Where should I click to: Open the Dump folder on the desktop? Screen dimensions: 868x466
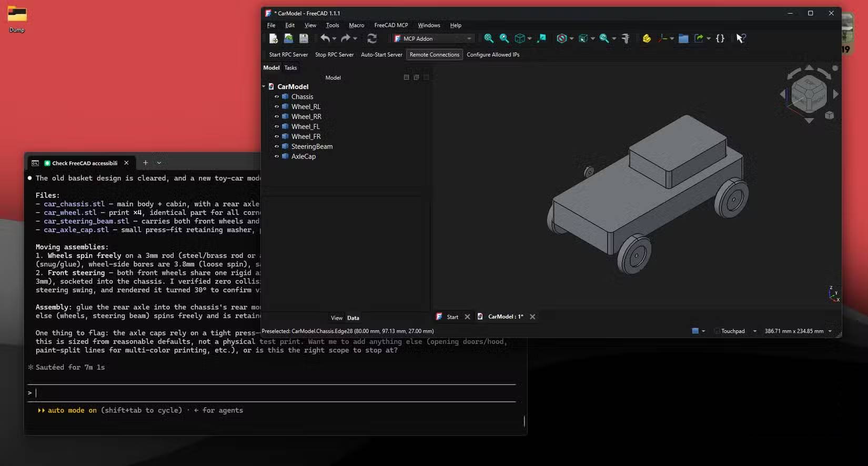pyautogui.click(x=17, y=19)
